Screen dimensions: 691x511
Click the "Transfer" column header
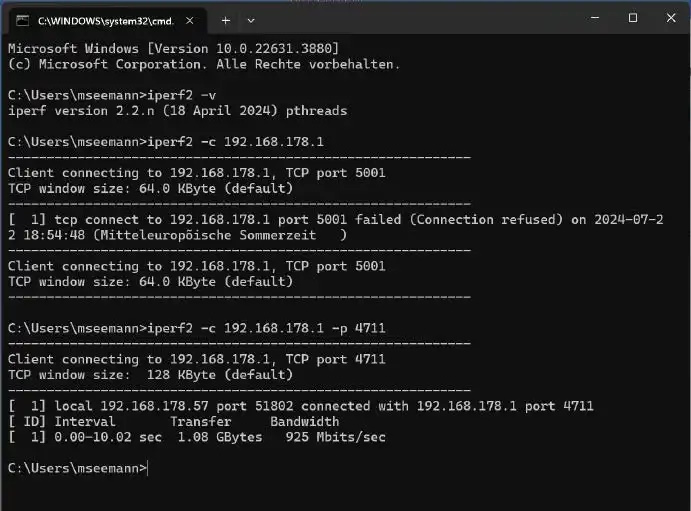click(201, 422)
